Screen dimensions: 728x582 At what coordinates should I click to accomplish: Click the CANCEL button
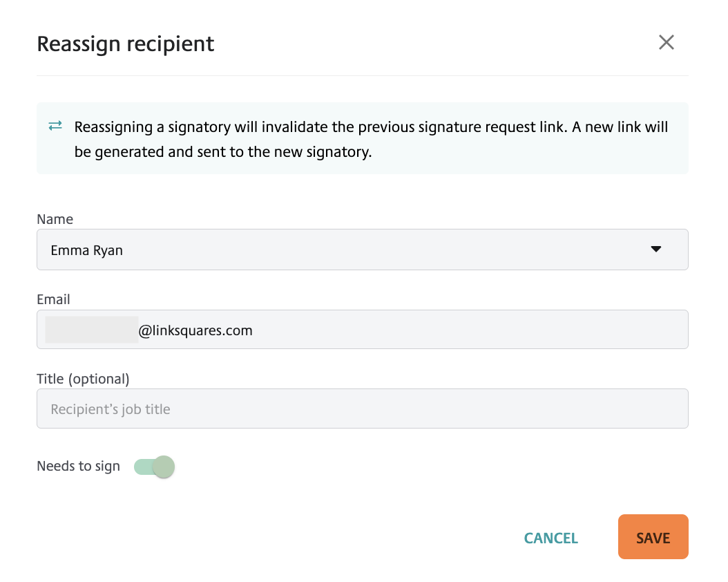pos(550,538)
